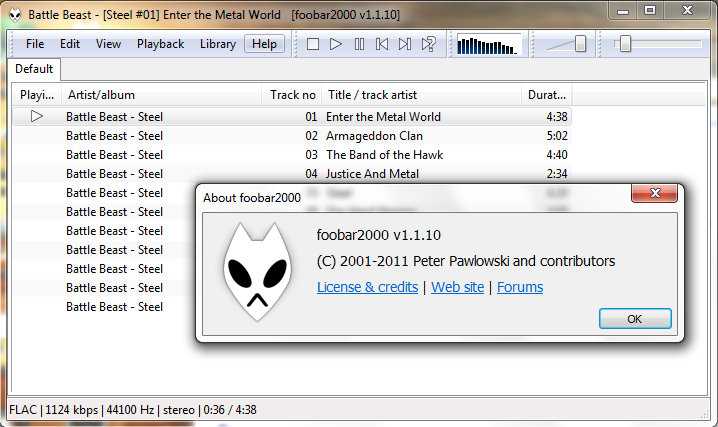Click FLAC status bar info text
This screenshot has height=427, width=718.
[132, 410]
